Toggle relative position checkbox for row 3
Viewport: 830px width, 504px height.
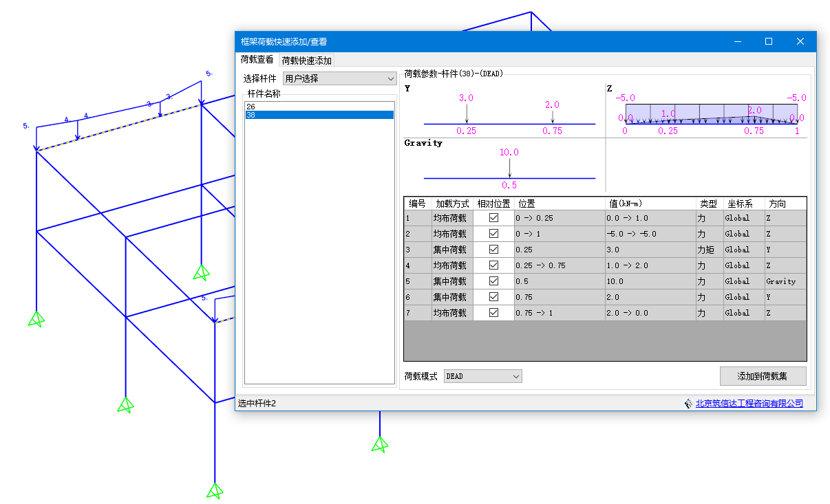pyautogui.click(x=493, y=250)
